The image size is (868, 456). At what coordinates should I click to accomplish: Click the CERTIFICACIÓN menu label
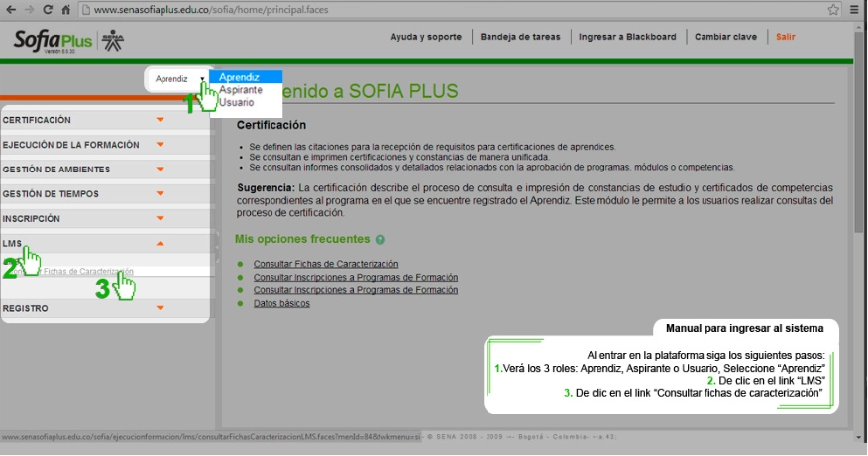(x=37, y=120)
